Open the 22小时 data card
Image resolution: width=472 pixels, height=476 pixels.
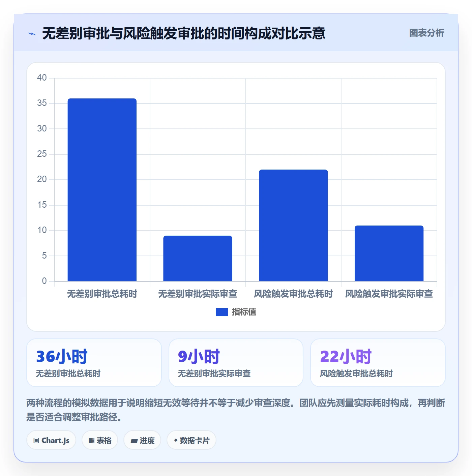coord(378,363)
